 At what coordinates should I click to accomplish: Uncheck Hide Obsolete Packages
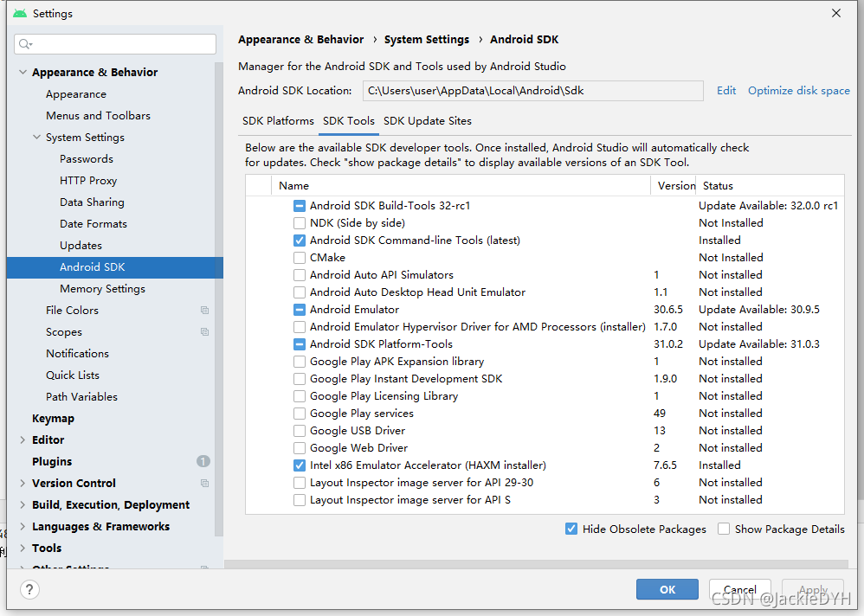[x=571, y=529]
